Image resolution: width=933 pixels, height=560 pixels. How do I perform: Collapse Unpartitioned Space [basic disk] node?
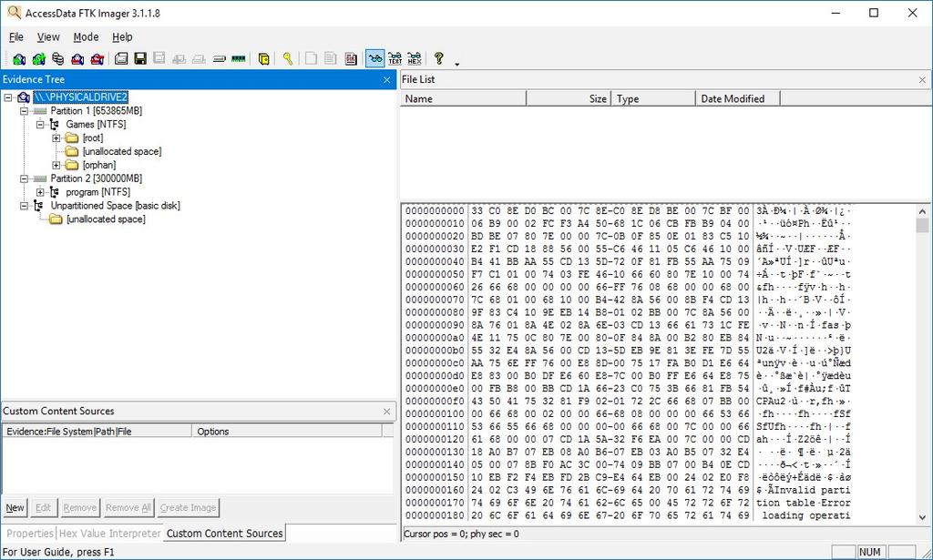pos(24,206)
